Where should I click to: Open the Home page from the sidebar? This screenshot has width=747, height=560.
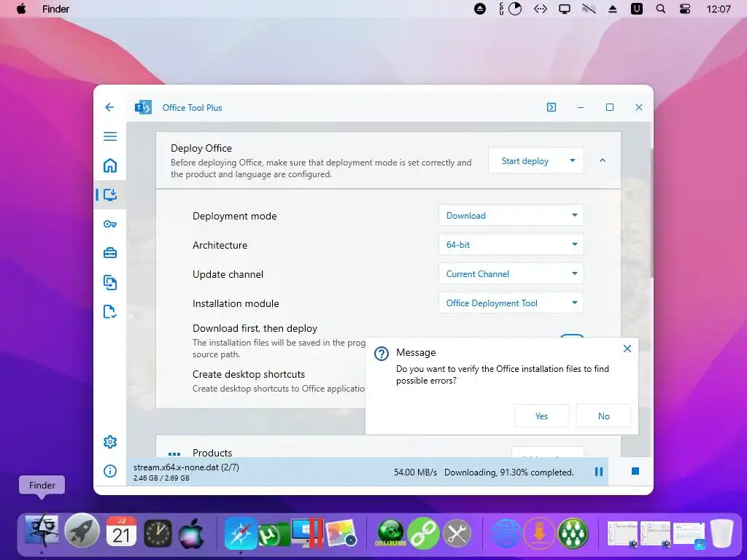(x=110, y=166)
